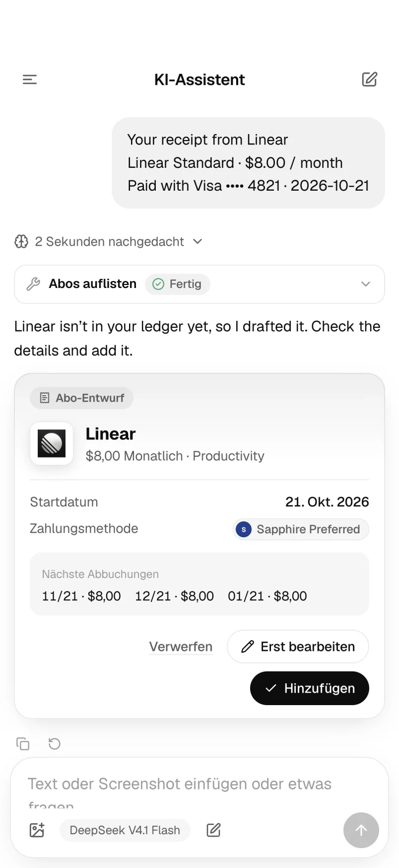Open the hamburger sidebar menu
This screenshot has width=399, height=868.
[30, 79]
